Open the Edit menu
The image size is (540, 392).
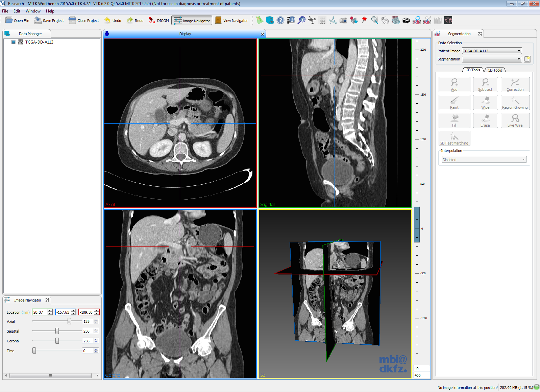pos(17,11)
